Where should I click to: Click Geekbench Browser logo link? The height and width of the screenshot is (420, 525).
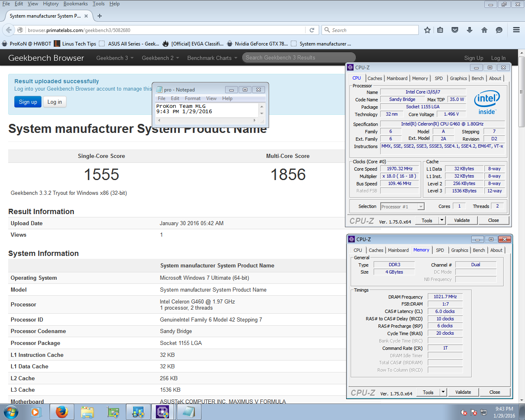click(x=46, y=58)
